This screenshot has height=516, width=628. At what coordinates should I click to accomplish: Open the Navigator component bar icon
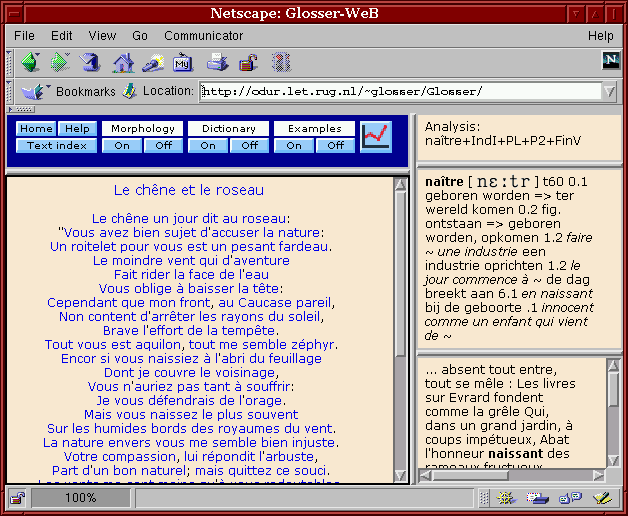[x=506, y=498]
